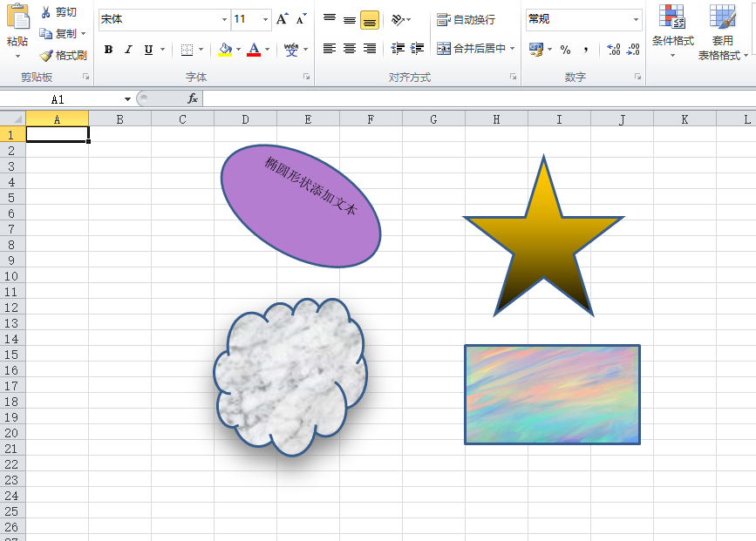Viewport: 756px width, 541px height.
Task: Click the Insert Function fx button
Action: click(193, 98)
